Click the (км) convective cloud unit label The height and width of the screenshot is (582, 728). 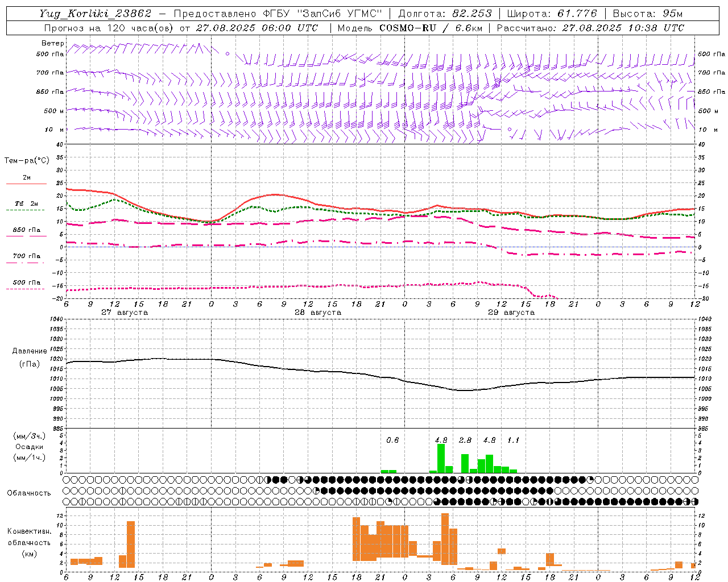[29, 554]
